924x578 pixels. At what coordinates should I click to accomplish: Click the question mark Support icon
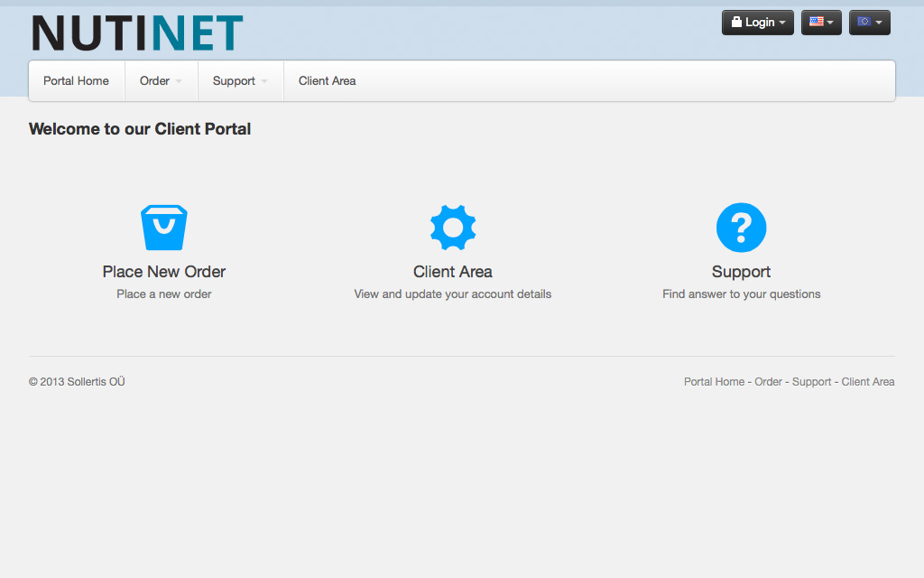[741, 228]
